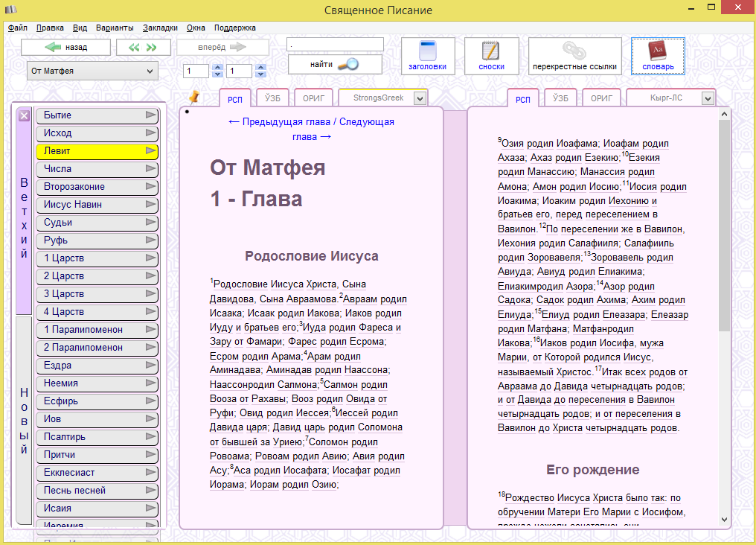
Task: Click 'Предыдущая глава' link
Action: pos(280,122)
